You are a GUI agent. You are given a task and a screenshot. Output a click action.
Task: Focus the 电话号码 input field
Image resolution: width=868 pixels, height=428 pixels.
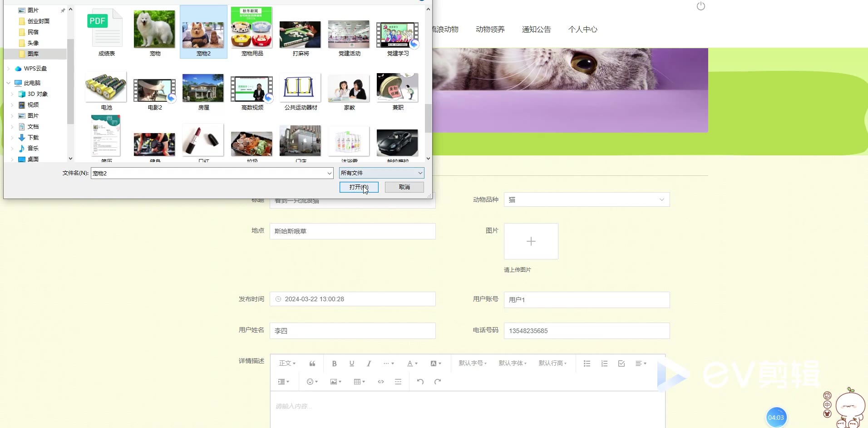[587, 331]
